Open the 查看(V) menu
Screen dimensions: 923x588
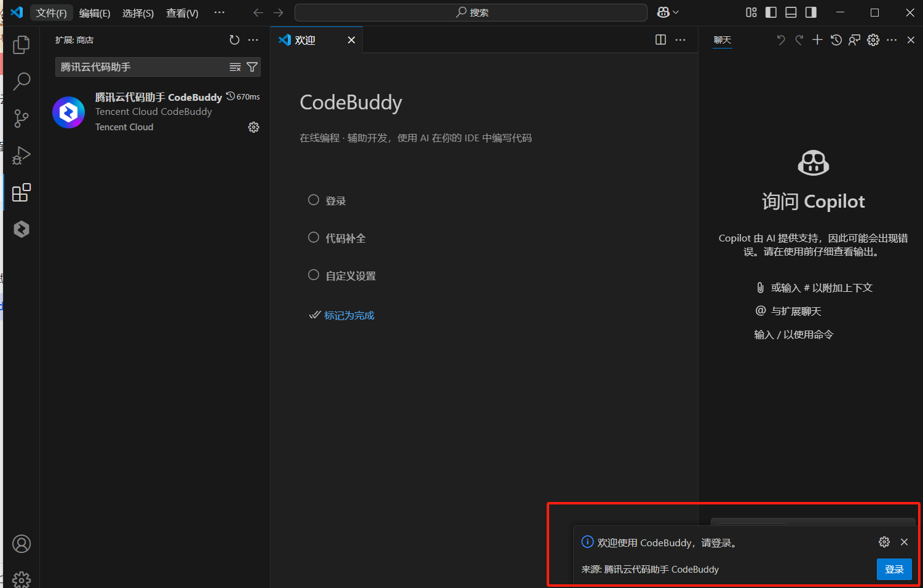pyautogui.click(x=182, y=13)
